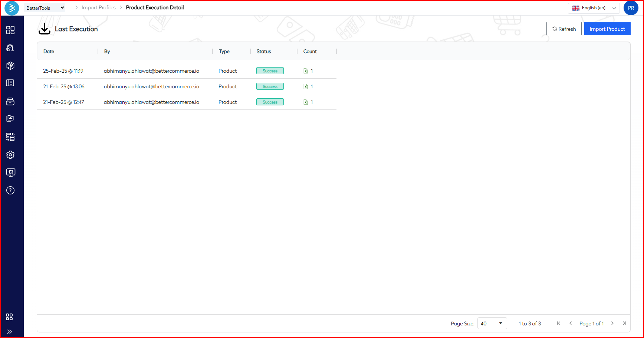644x338 pixels.
Task: Expand the sidebar with double chevron
Action: click(10, 332)
